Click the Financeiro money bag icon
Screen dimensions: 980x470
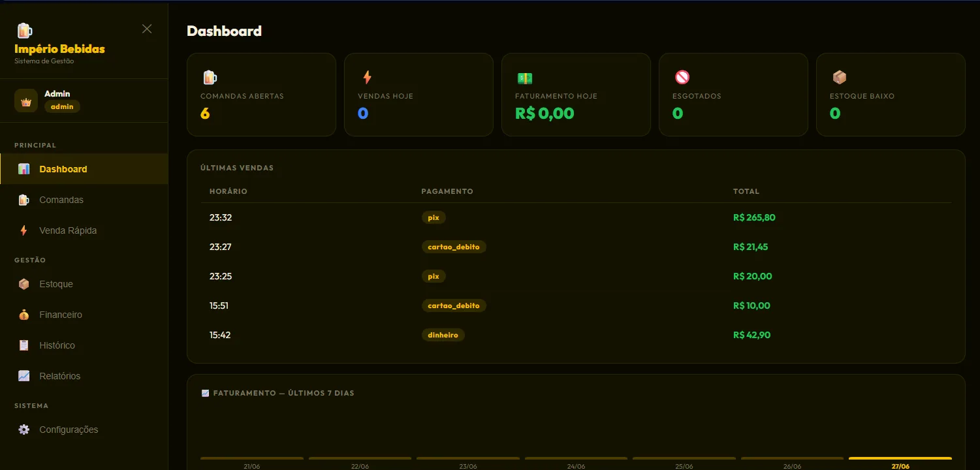[x=24, y=315]
